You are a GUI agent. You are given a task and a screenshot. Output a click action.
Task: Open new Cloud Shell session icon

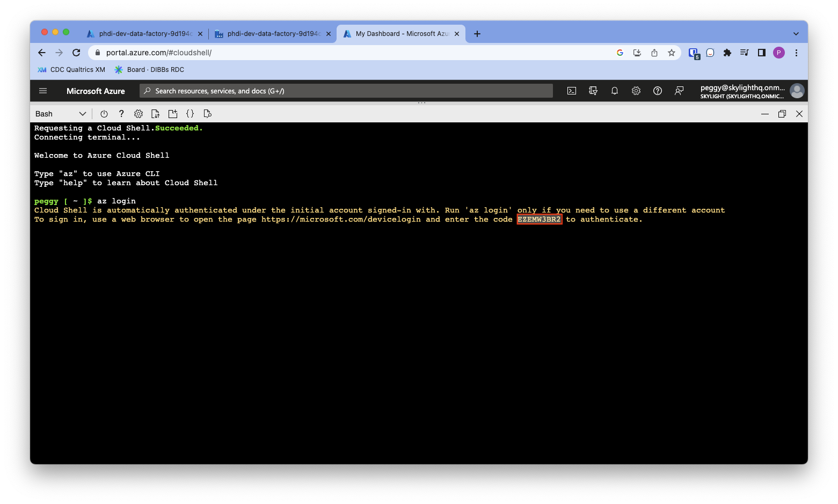(x=173, y=114)
